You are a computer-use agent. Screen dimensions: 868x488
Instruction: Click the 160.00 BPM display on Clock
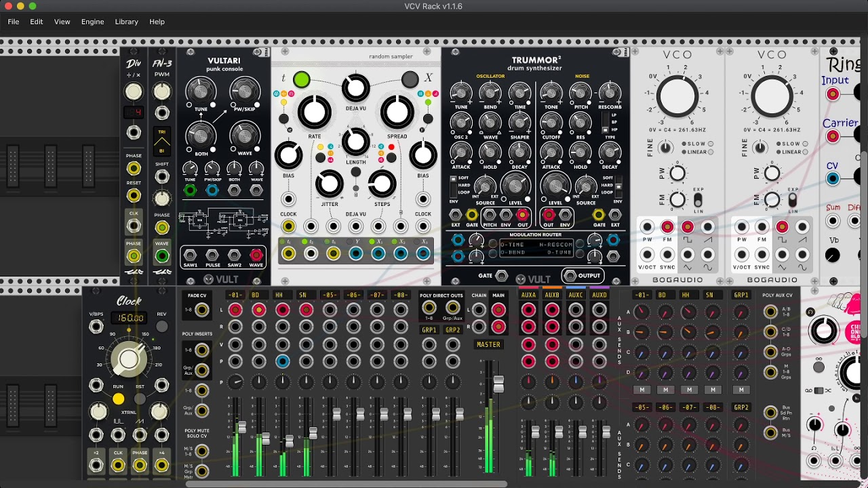coord(130,317)
